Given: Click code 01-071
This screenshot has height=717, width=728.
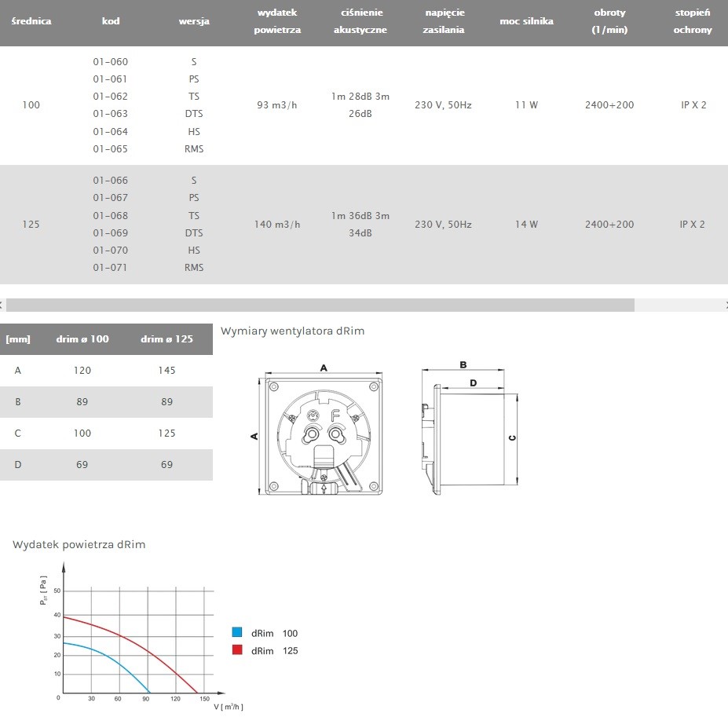Looking at the screenshot, I should coord(110,267).
